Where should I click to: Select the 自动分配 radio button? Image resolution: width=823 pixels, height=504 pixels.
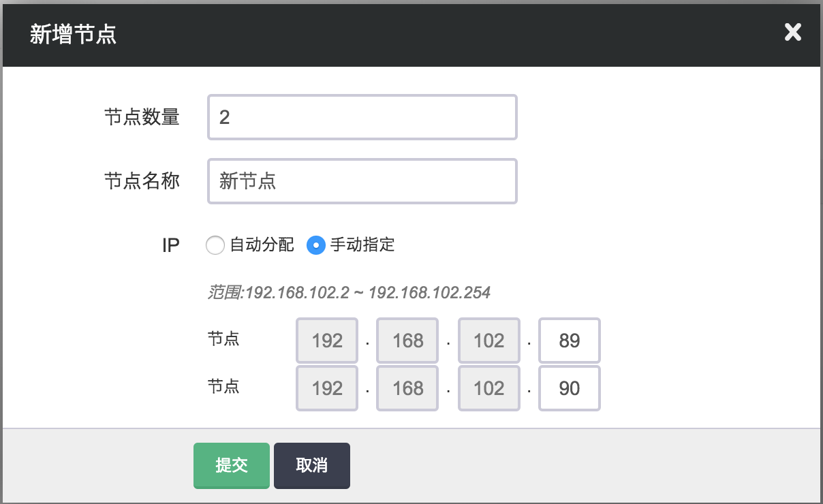215,245
